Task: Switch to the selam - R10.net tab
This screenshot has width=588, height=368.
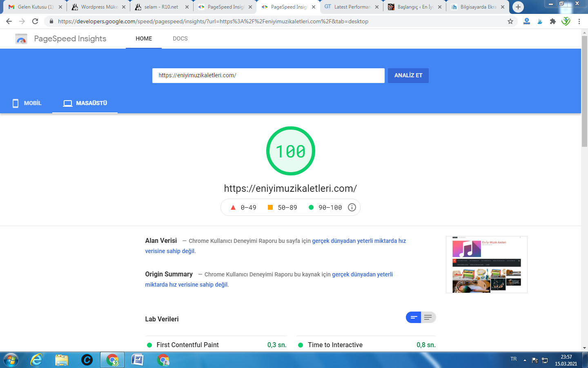Action: click(x=162, y=7)
